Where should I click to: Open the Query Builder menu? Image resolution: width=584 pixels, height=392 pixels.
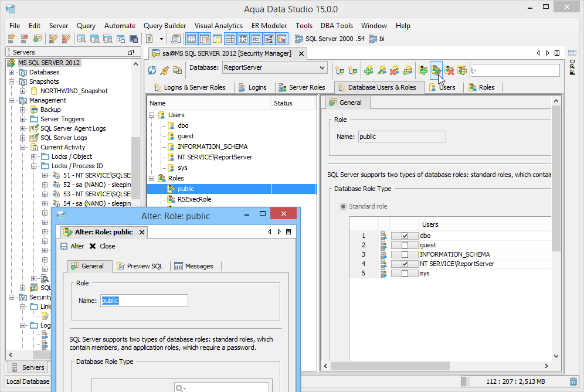click(x=165, y=26)
